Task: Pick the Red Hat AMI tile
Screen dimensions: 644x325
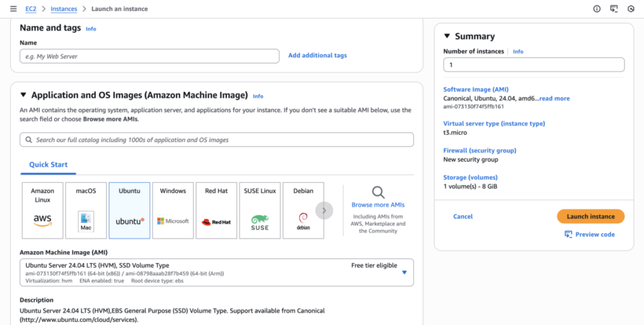Action: (x=216, y=210)
